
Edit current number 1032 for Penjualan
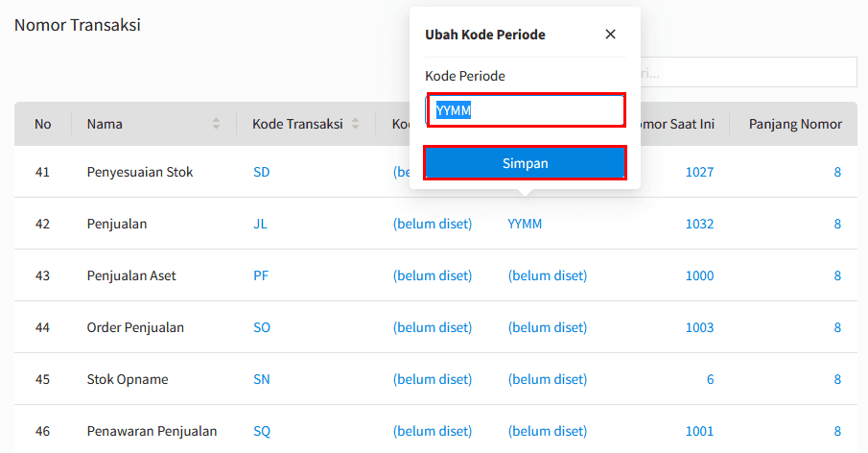click(x=699, y=224)
